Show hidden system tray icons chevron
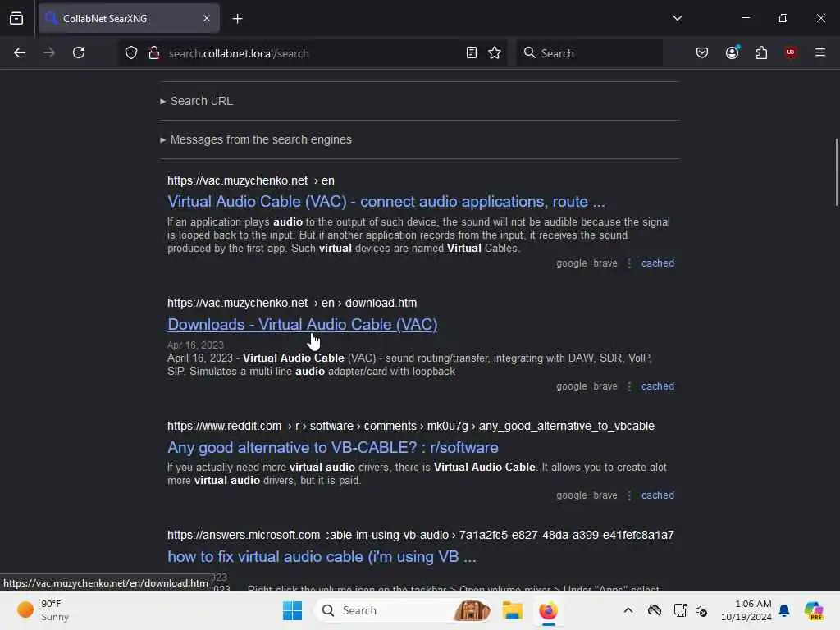 coord(628,610)
